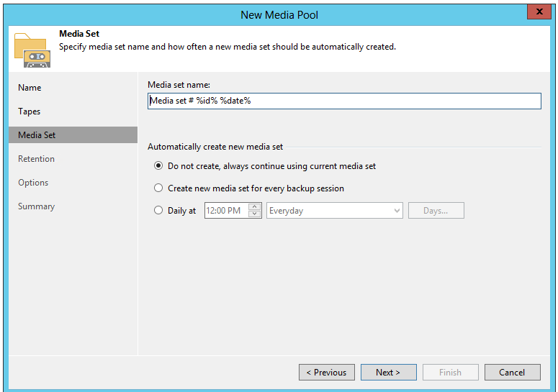Select the Media Set wizard step

click(37, 135)
